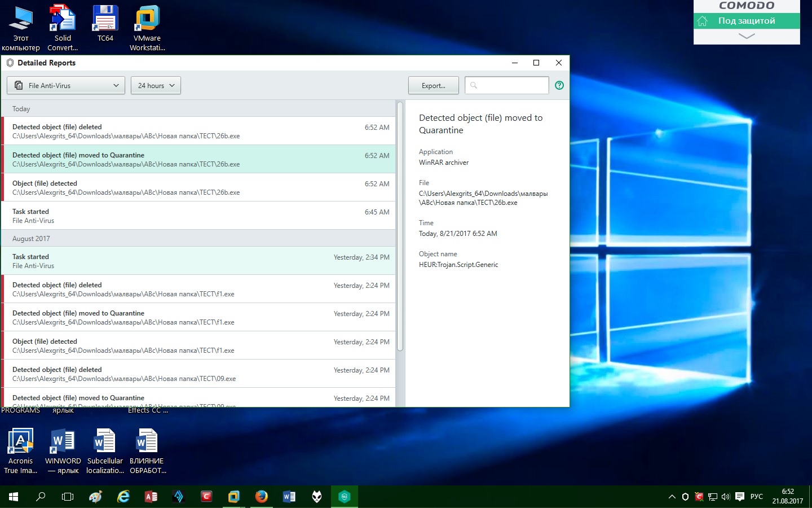Open the File Anti-Virus component dropdown
Viewport: 812px width, 508px height.
66,86
